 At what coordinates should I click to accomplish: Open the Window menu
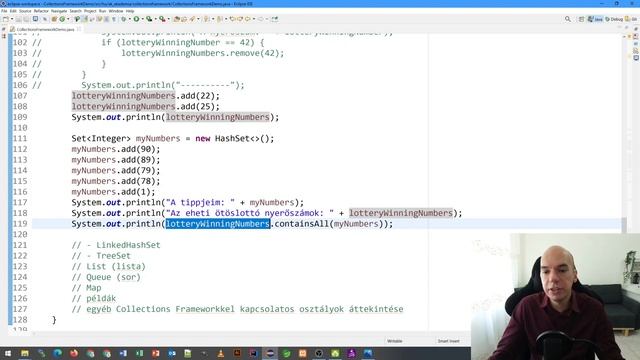pyautogui.click(x=116, y=11)
